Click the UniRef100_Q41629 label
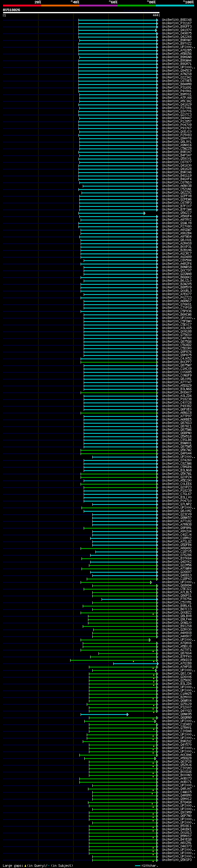This screenshot has width=197, height=868. (177, 104)
